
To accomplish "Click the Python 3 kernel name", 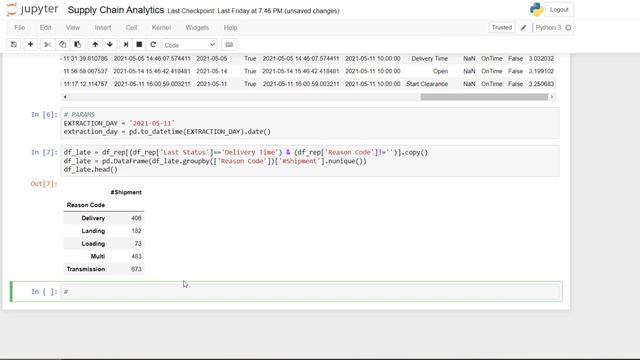I will (x=548, y=28).
